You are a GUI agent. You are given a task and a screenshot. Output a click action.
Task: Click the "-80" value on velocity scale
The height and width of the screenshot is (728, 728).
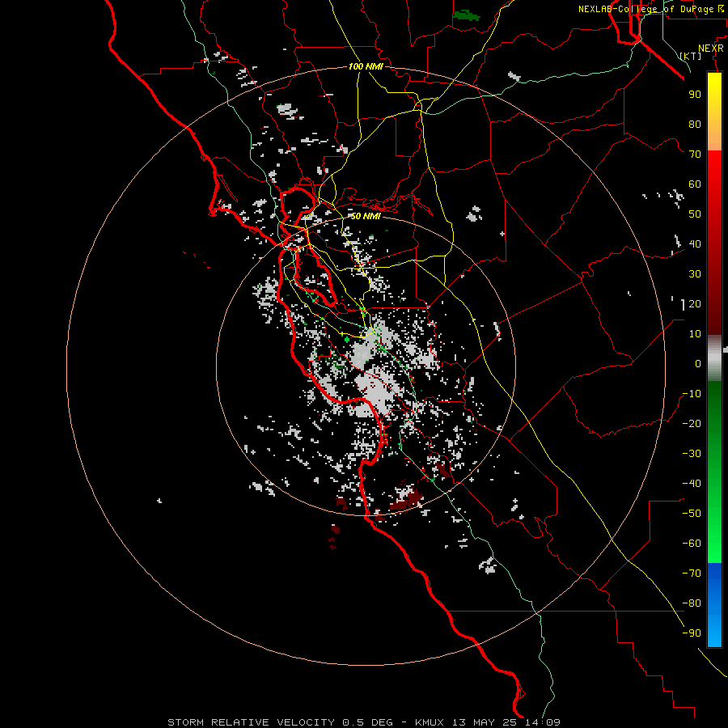692,603
